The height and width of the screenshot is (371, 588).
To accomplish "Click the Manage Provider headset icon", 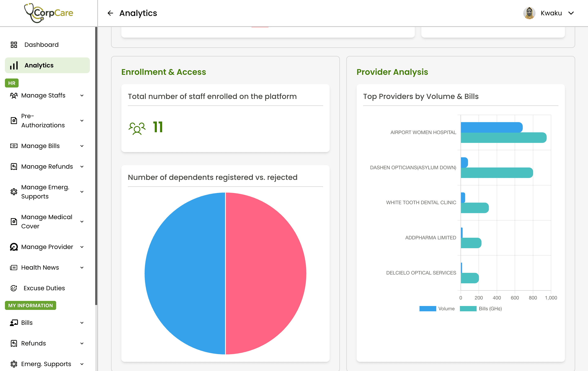I will (14, 247).
